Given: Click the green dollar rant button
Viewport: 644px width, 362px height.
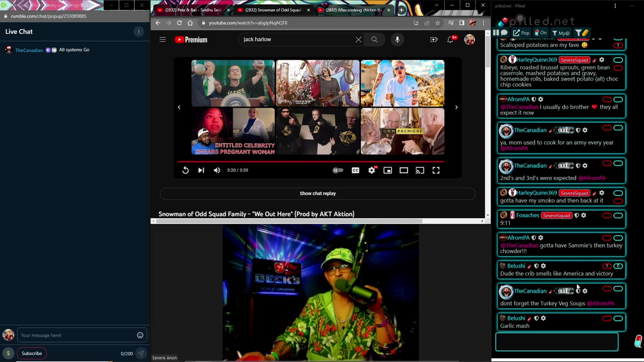Looking at the screenshot, I should point(8,353).
